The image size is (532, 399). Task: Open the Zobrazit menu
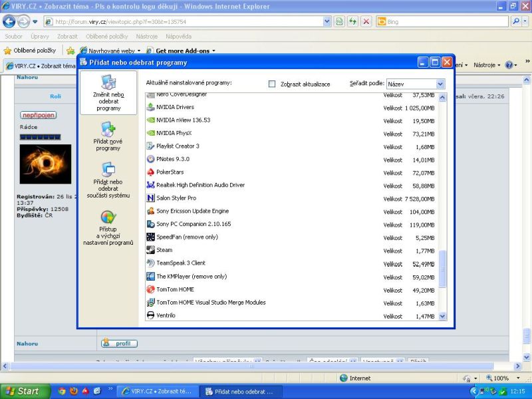pyautogui.click(x=67, y=37)
